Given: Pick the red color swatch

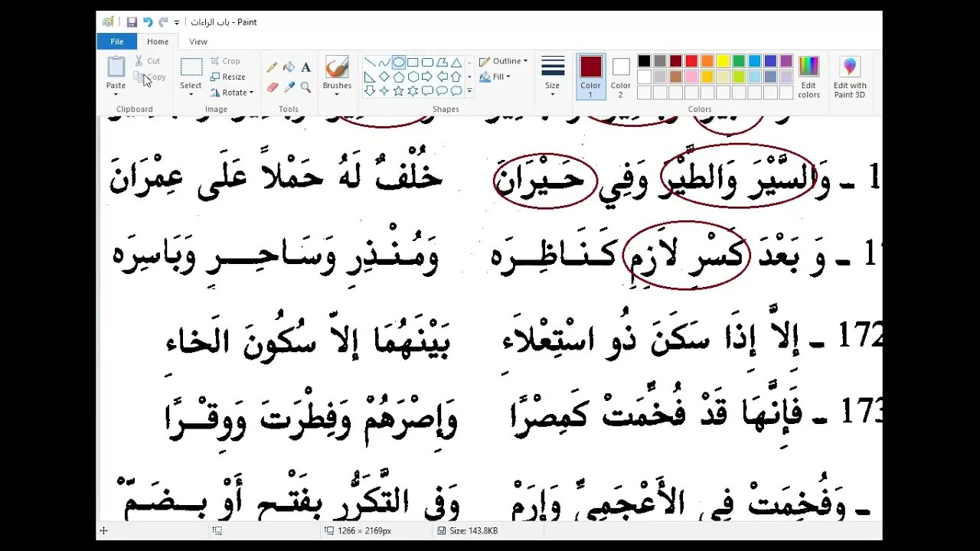Looking at the screenshot, I should click(x=691, y=61).
